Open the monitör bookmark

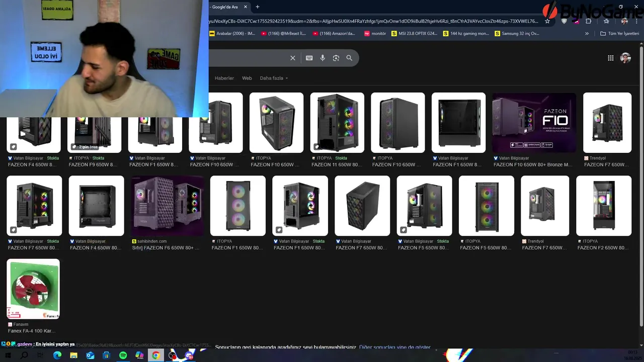(x=375, y=34)
